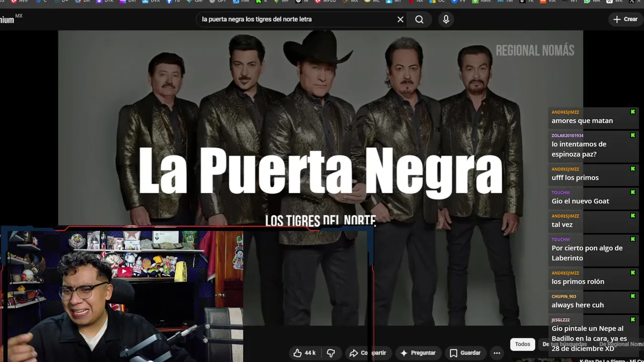The image size is (644, 362).
Task: Click the magnifier search button
Action: point(419,19)
